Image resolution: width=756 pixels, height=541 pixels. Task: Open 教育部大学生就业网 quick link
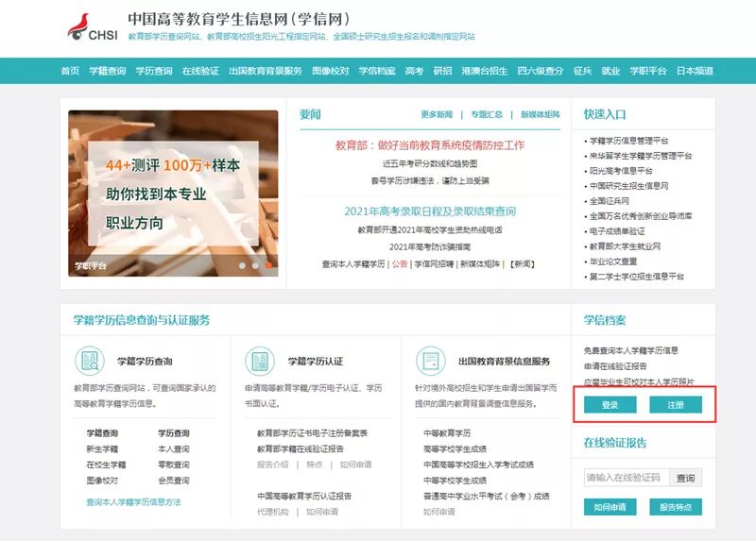(x=625, y=246)
